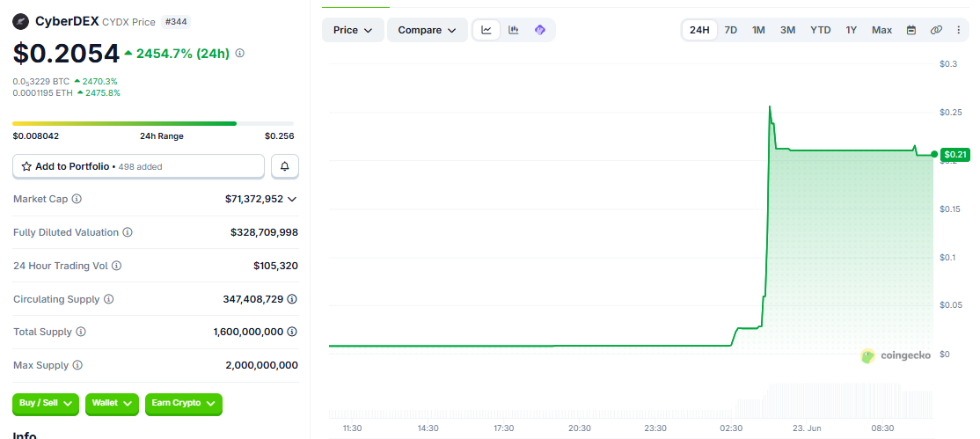Open Market Cap info tooltip icon
This screenshot has height=439, width=980.
(x=77, y=199)
